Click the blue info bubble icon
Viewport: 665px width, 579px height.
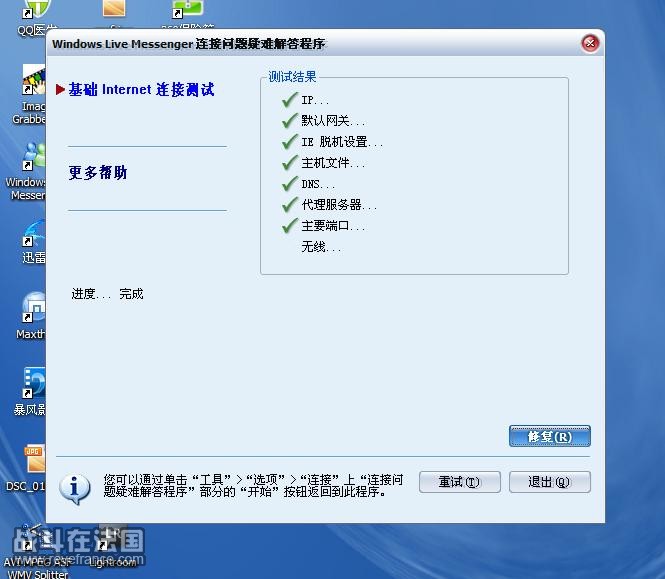(75, 488)
